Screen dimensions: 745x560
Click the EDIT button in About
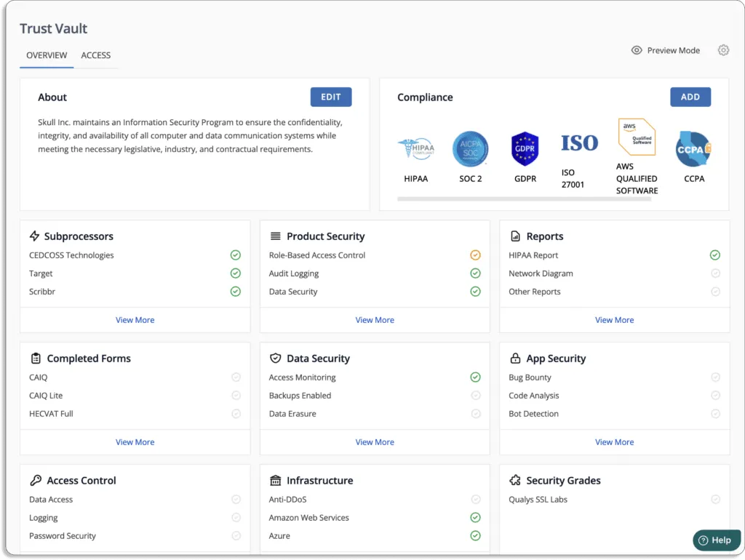[x=331, y=97]
